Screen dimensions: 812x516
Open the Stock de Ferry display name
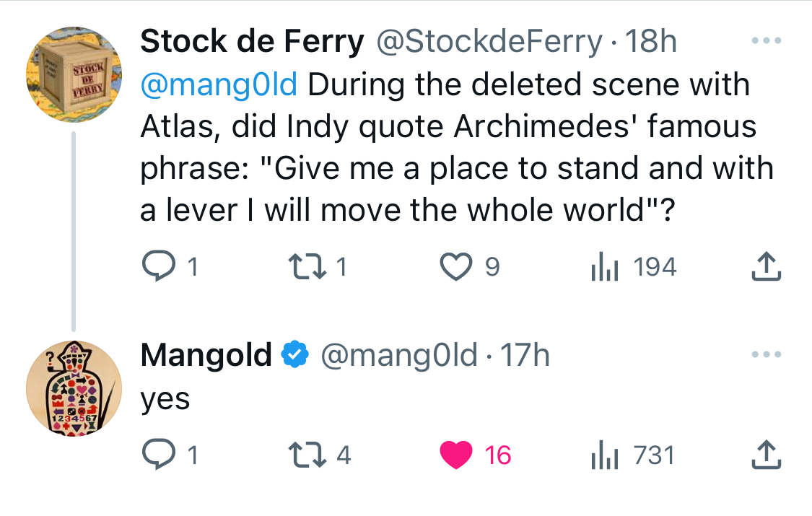252,42
